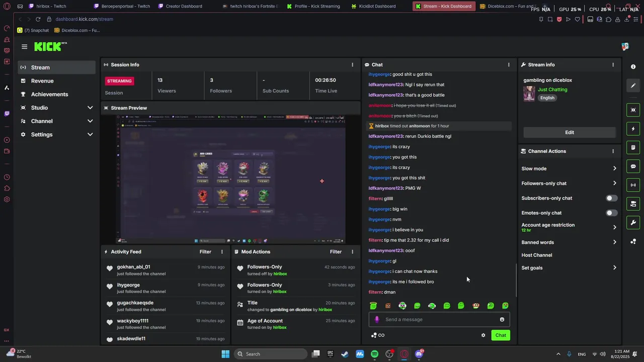Open Revenue page in sidebar

pyautogui.click(x=57, y=81)
